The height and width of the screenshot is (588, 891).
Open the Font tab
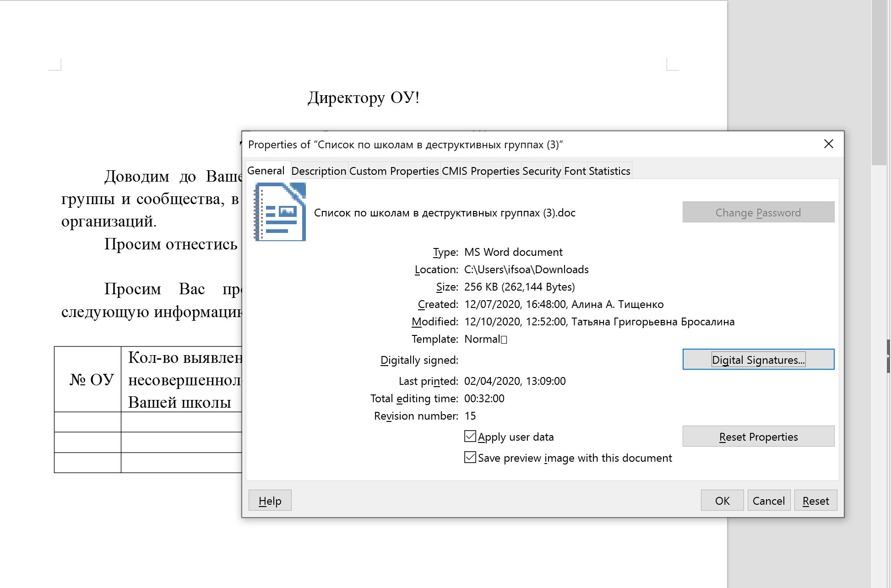(575, 171)
